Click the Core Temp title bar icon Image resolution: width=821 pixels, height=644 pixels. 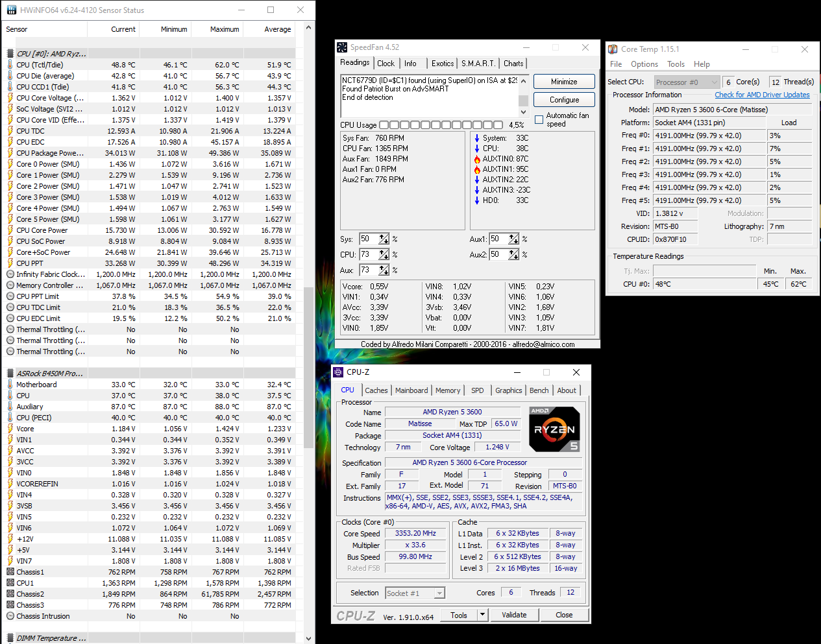point(613,49)
